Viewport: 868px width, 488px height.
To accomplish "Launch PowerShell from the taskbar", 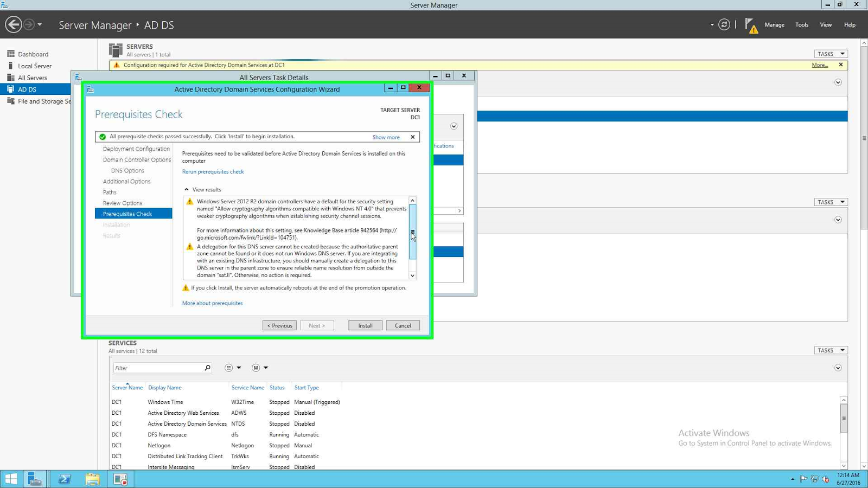I will (65, 479).
